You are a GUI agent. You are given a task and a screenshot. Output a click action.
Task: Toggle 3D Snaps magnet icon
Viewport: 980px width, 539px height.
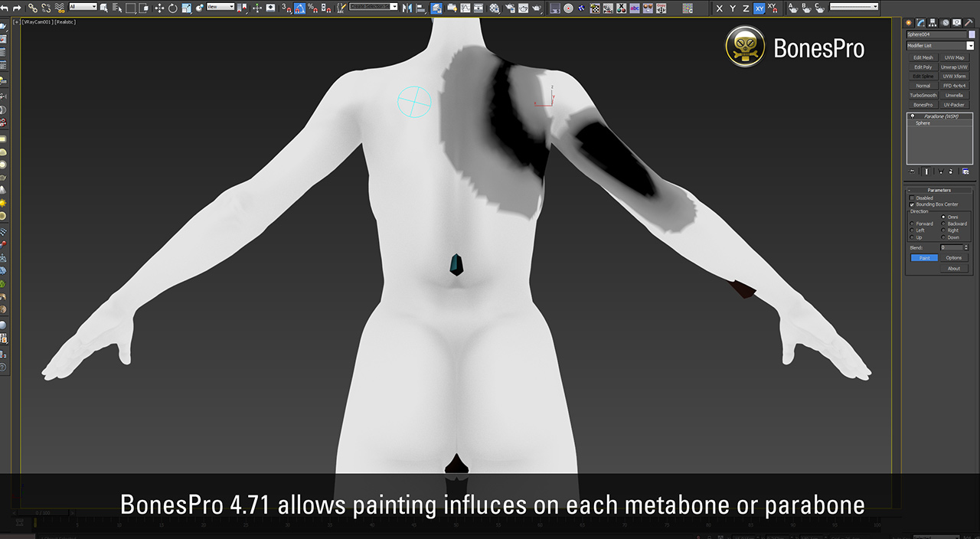tap(286, 8)
